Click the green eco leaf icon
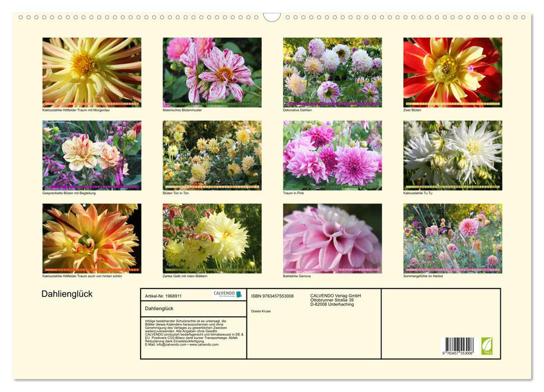The width and height of the screenshot is (544, 392). [x=487, y=346]
